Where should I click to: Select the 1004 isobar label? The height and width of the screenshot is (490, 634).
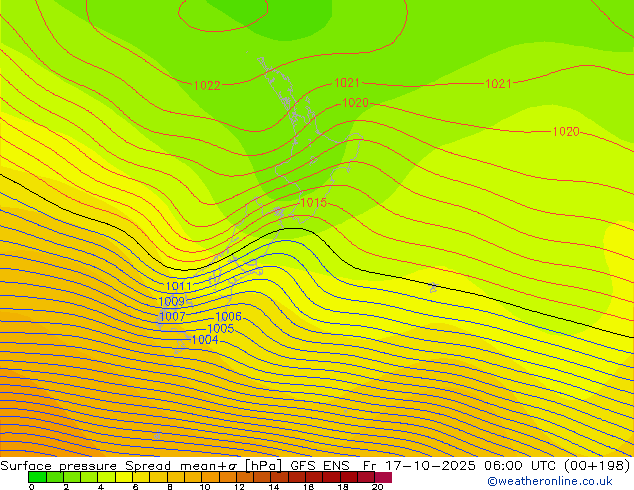click(x=205, y=340)
